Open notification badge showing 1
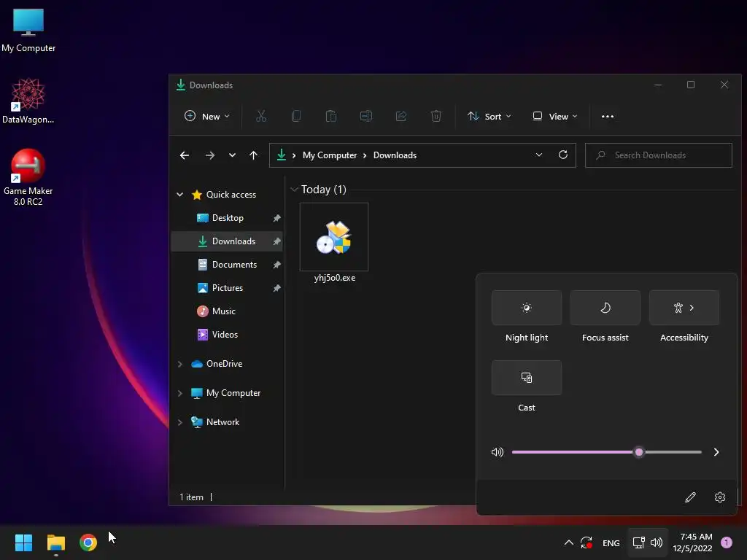Viewport: 747px width, 560px height. (727, 542)
